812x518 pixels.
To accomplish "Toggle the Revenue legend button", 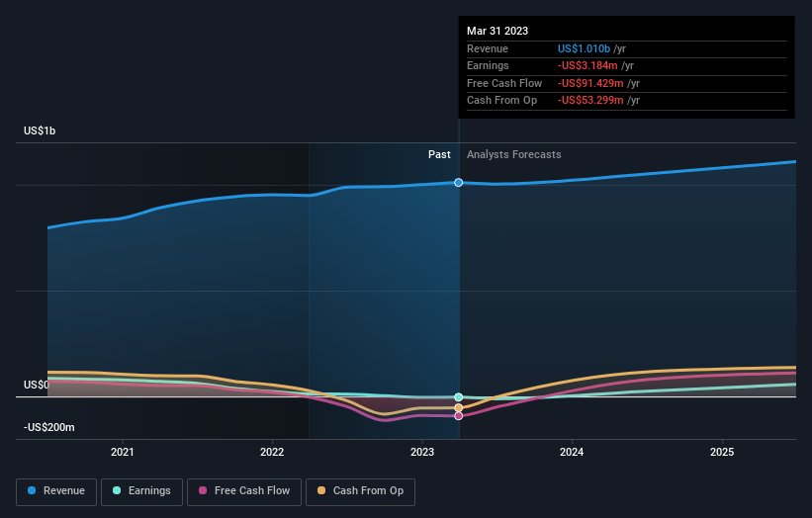I will coord(56,491).
